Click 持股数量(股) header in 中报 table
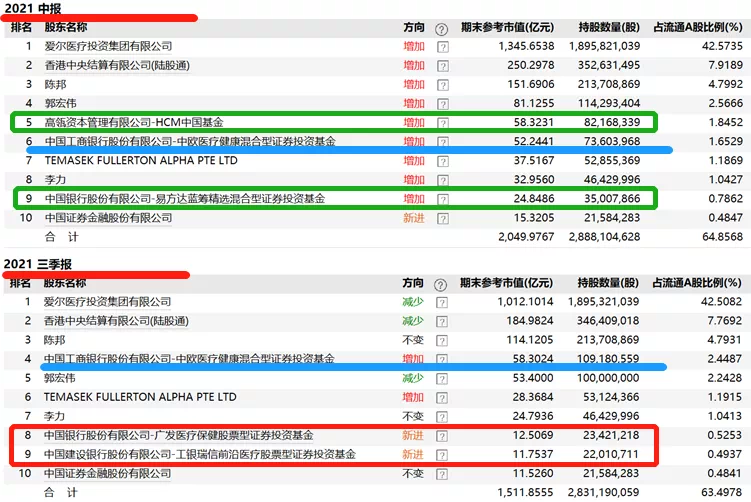The image size is (751, 502). click(609, 27)
